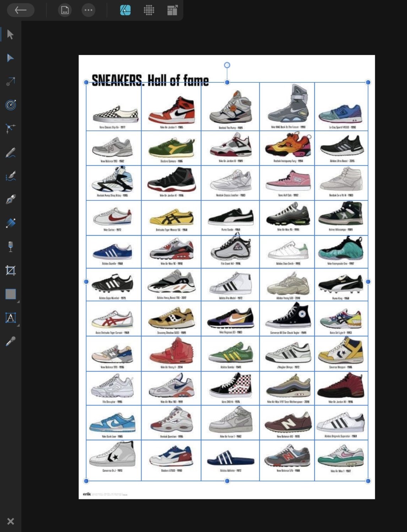Image resolution: width=407 pixels, height=532 pixels.
Task: Select the Move tool arrow
Action: coord(10,34)
